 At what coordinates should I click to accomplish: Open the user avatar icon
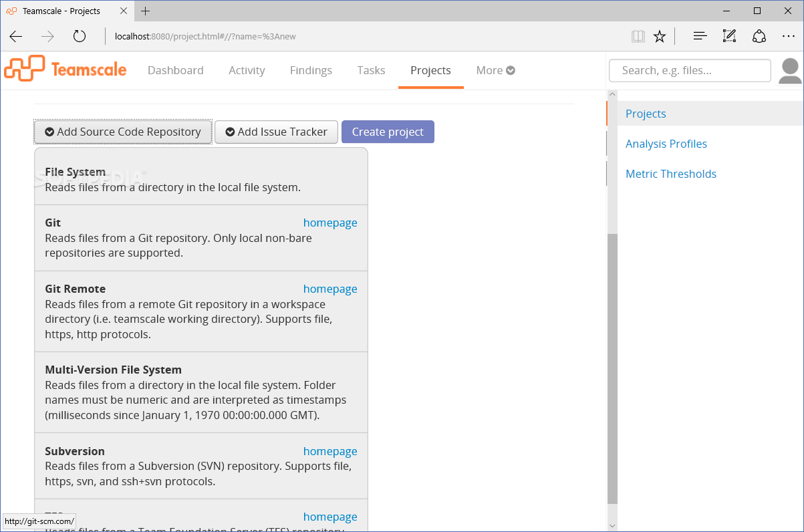(x=791, y=71)
